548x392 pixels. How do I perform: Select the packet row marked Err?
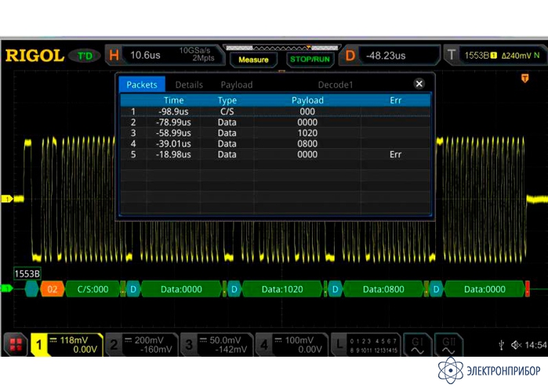tap(275, 154)
